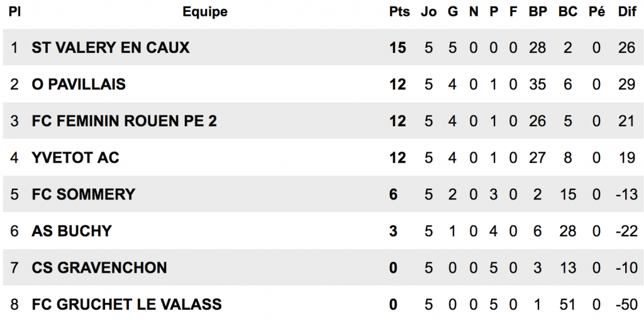Click the Pl column header

point(15,12)
